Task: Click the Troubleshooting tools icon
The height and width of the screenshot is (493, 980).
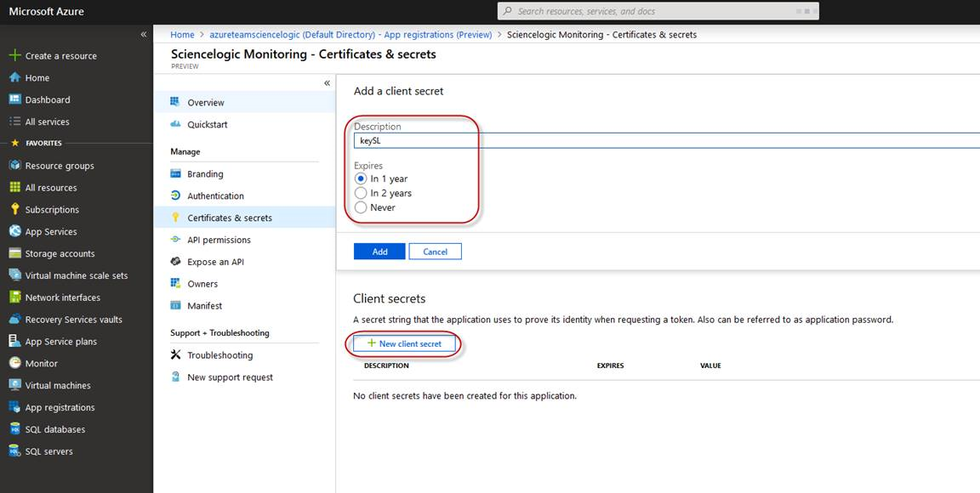Action: [176, 355]
